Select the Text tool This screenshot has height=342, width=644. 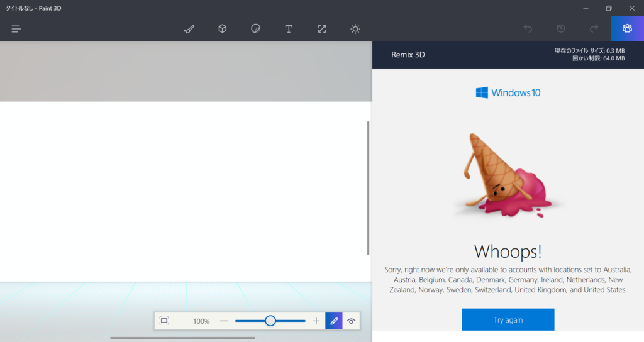point(289,29)
